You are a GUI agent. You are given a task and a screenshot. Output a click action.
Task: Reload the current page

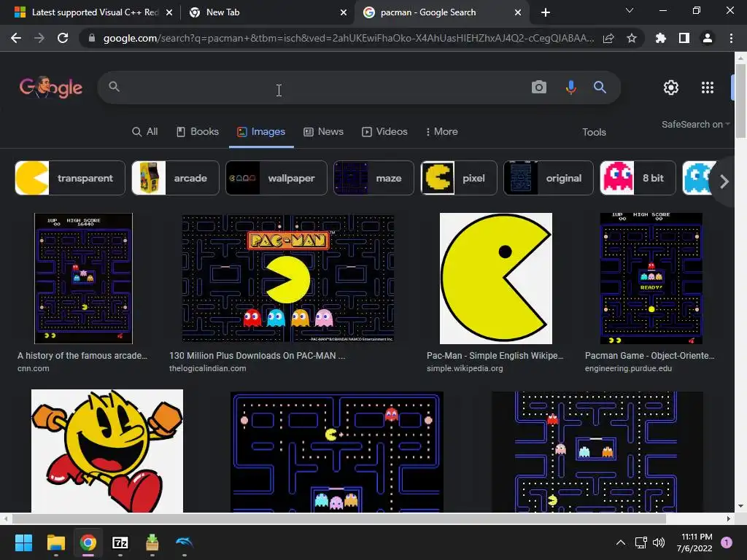point(63,38)
